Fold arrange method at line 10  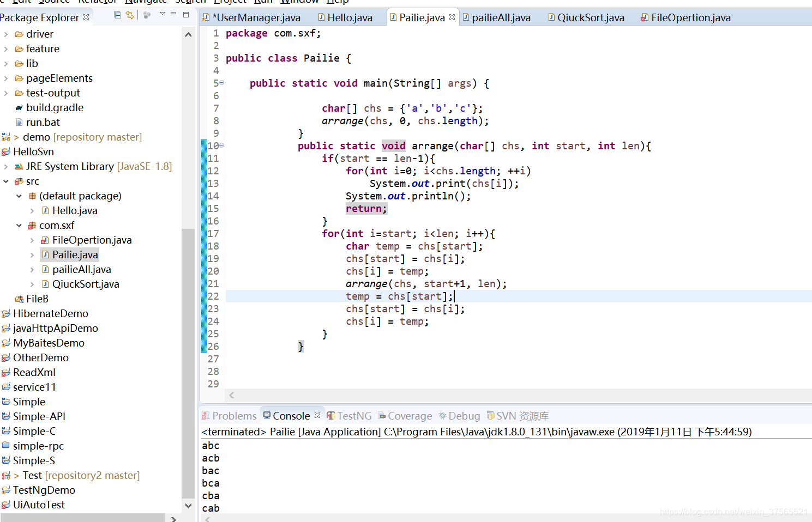[x=222, y=146]
